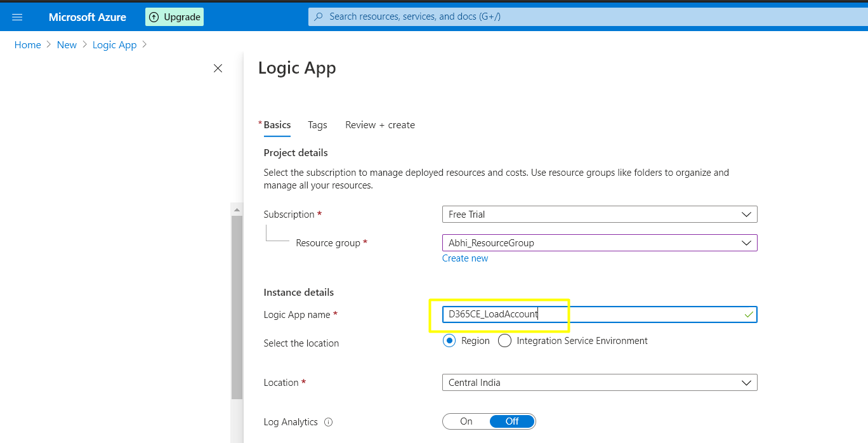Click the Logic App breadcrumb link
This screenshot has height=443, width=868.
click(114, 45)
